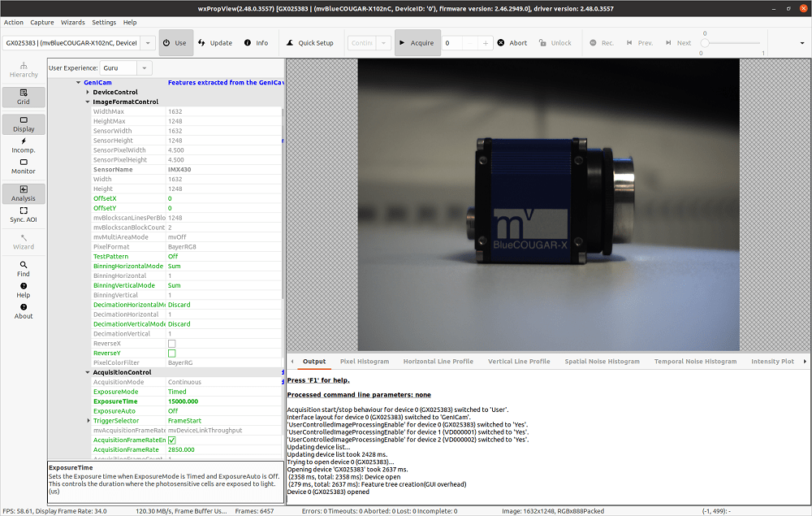Click the Monitor sidebar icon

24,167
